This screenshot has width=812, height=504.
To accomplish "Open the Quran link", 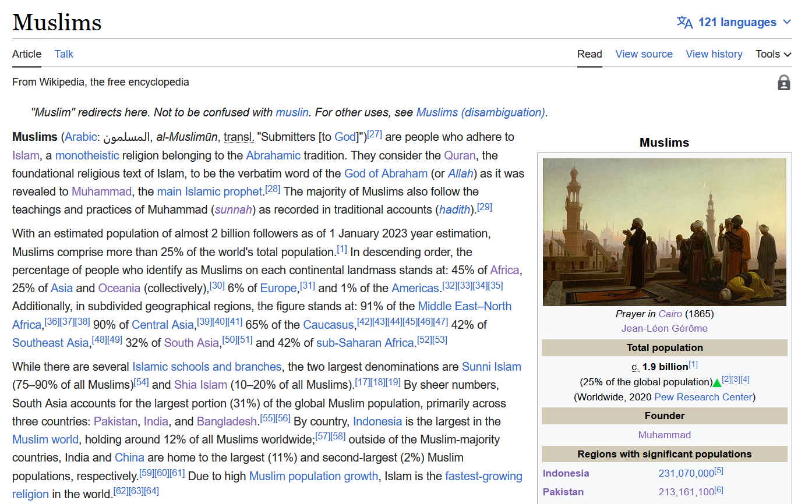I will pyautogui.click(x=460, y=155).
